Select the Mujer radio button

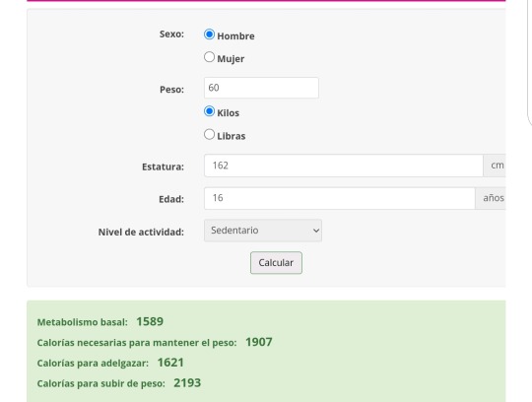point(209,57)
